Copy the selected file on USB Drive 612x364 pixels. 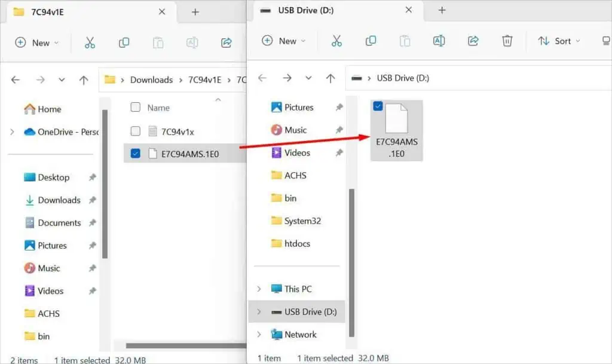[x=371, y=41]
